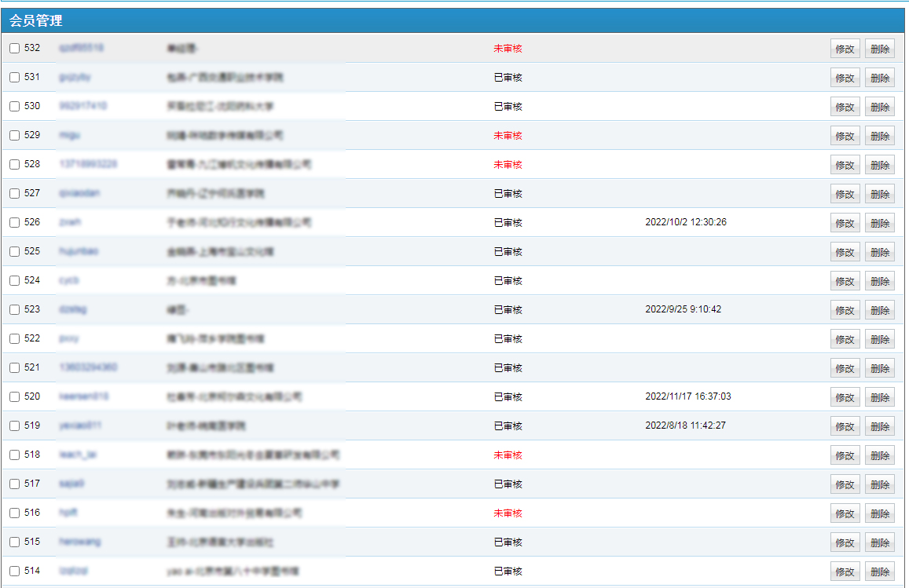This screenshot has height=588, width=909.
Task: Click the 会员管理 header title
Action: point(36,21)
